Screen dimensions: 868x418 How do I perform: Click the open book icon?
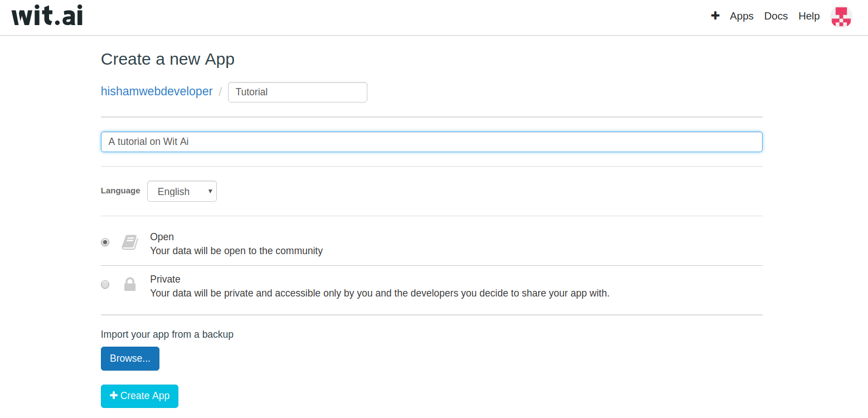pos(130,242)
